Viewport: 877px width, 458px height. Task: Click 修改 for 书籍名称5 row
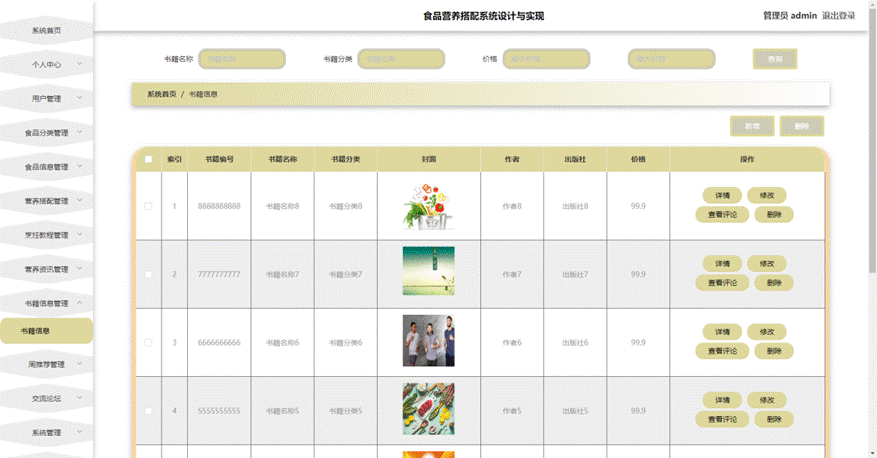point(767,400)
